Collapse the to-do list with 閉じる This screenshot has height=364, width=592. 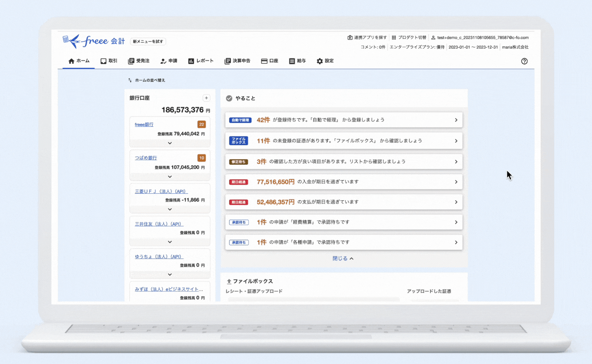click(343, 258)
